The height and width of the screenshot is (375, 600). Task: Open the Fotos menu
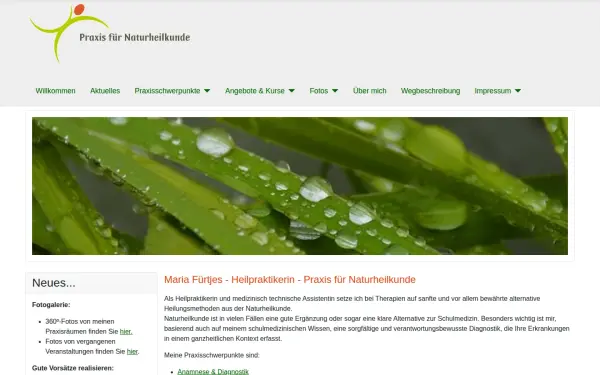[x=319, y=91]
